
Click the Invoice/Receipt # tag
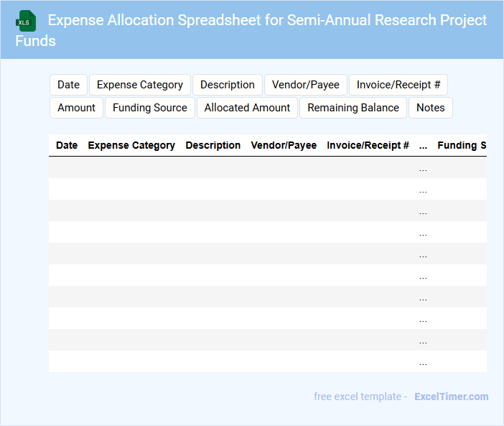(x=398, y=85)
